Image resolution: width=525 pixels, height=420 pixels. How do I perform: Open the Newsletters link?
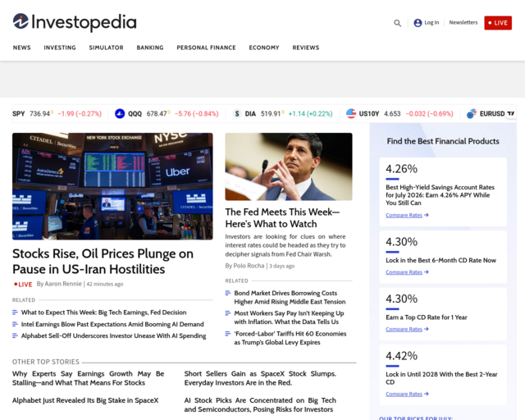coord(463,22)
